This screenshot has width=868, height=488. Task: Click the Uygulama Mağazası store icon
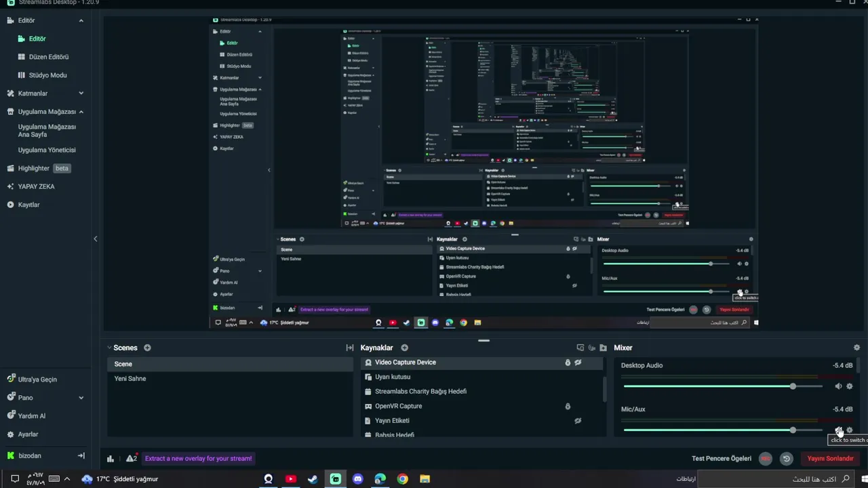click(10, 112)
